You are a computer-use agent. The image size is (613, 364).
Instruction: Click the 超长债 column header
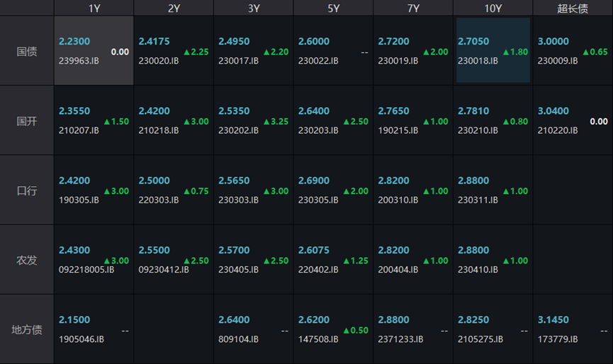[573, 8]
